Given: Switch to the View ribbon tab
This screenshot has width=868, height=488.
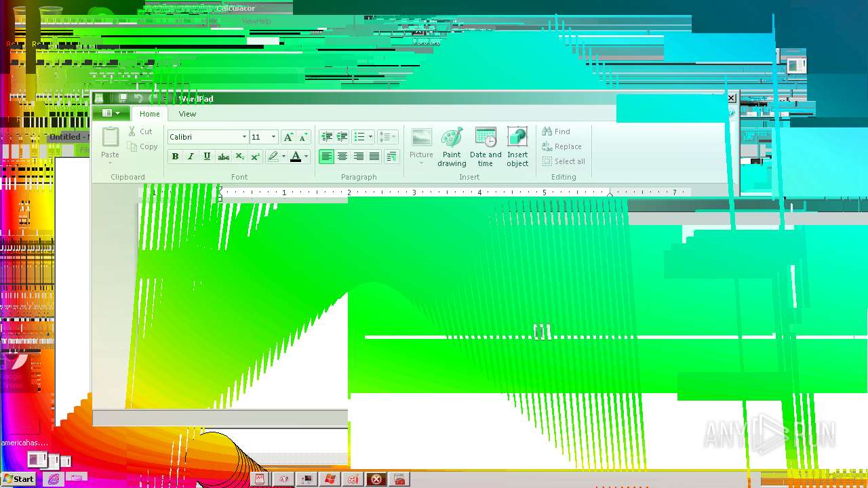Looking at the screenshot, I should pyautogui.click(x=187, y=114).
